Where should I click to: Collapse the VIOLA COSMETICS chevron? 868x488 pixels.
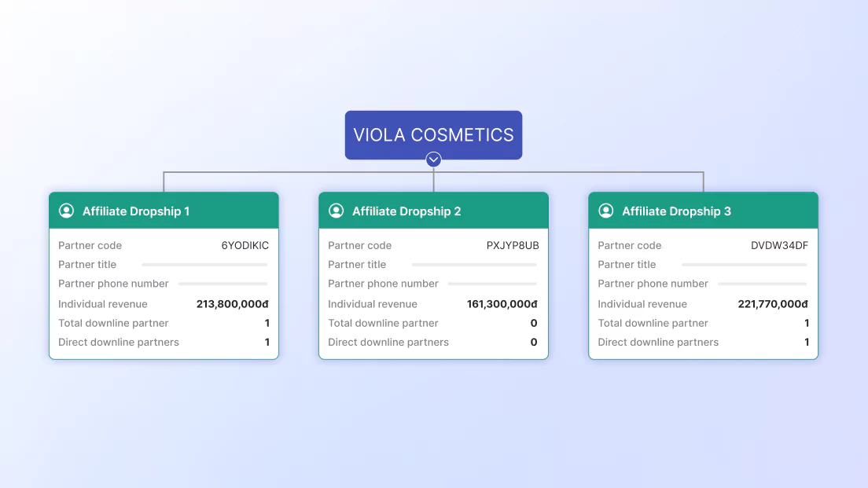point(433,160)
